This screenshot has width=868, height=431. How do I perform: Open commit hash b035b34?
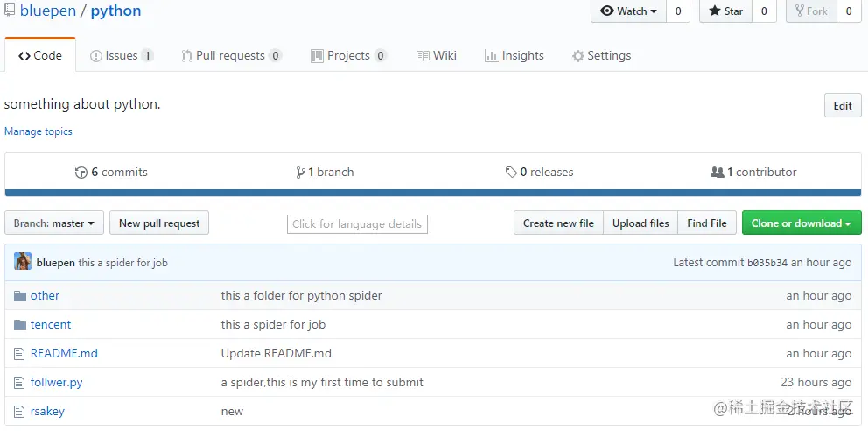[x=767, y=263]
